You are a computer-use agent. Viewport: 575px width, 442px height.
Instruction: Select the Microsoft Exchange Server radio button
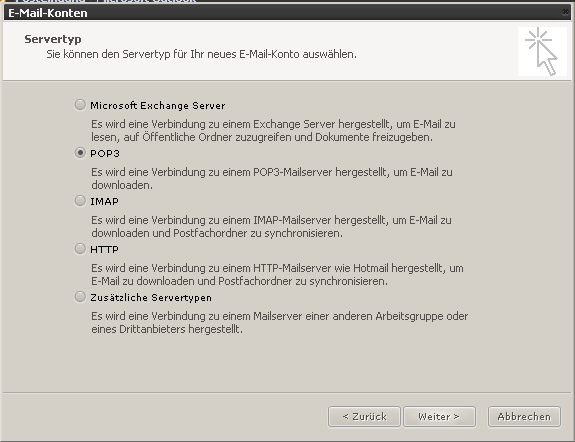80,105
